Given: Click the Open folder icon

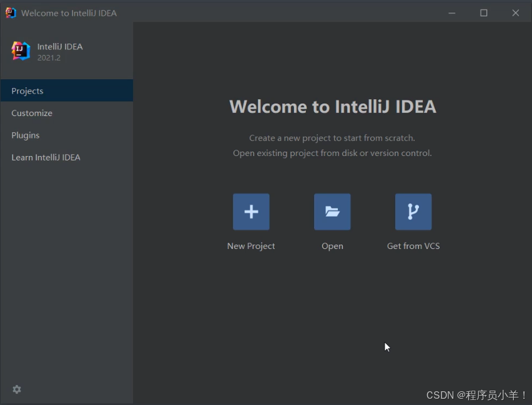Looking at the screenshot, I should (332, 212).
